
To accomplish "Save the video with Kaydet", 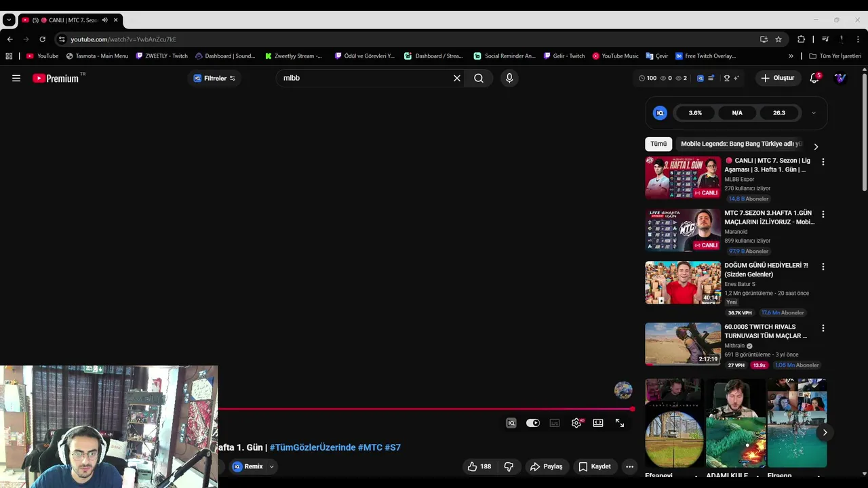I will [x=595, y=466].
